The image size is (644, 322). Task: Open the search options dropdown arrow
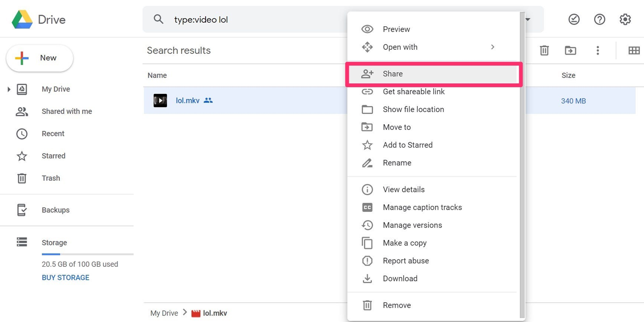(x=528, y=20)
